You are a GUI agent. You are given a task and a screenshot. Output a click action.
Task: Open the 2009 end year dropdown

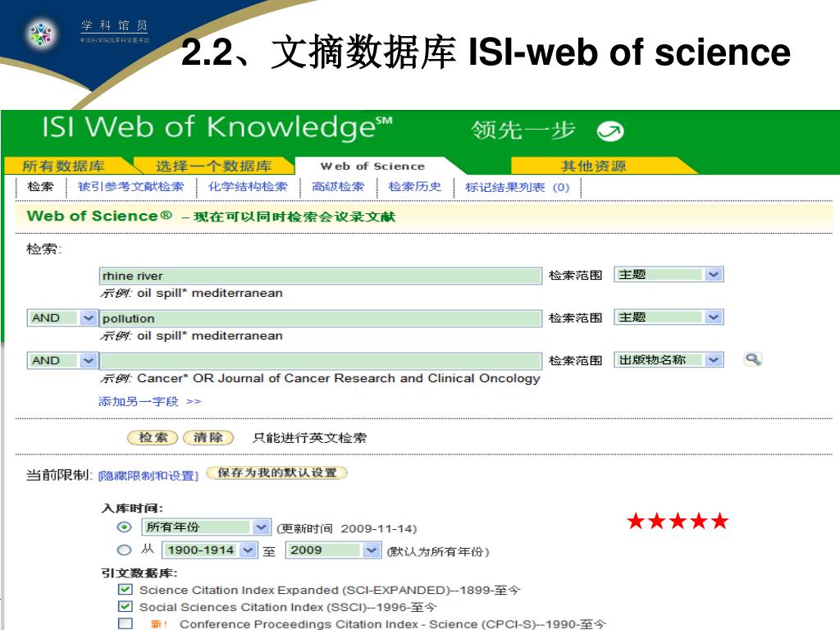(333, 550)
